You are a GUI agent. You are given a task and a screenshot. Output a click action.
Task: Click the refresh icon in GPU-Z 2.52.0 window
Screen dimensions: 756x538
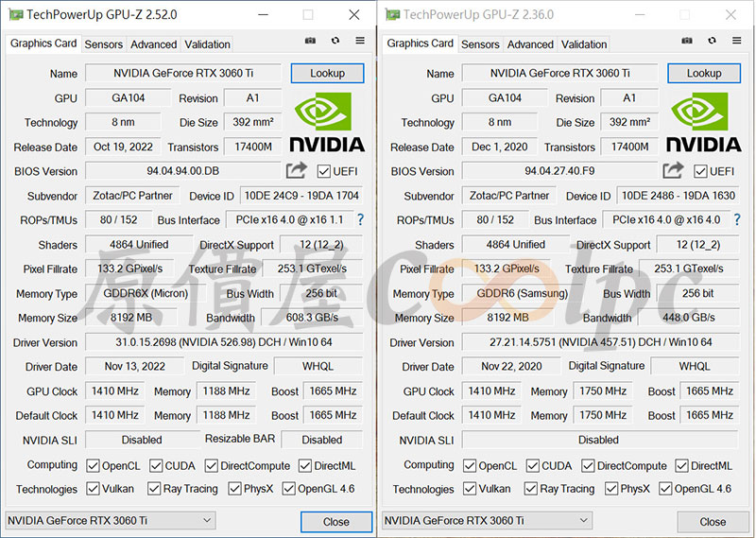tap(335, 42)
